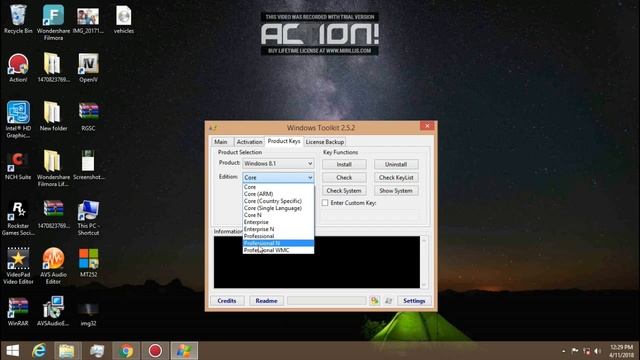
Task: Open the License Backup tab
Action: pos(324,142)
